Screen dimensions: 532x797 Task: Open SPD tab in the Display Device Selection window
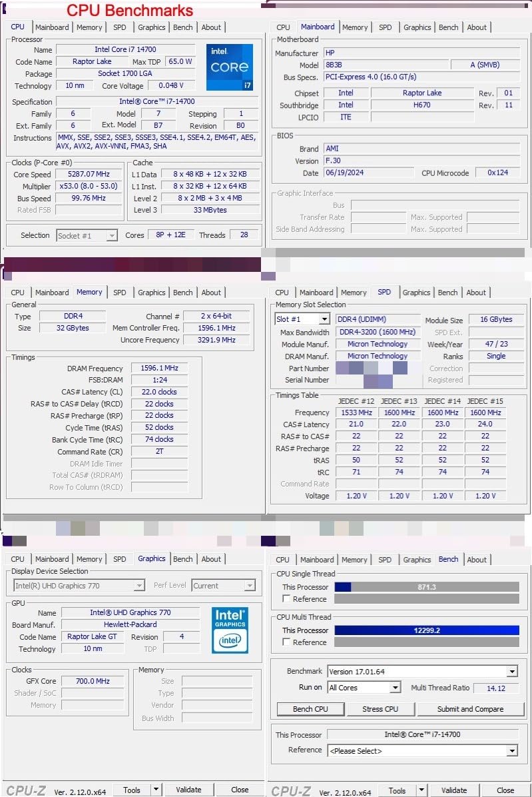tap(120, 559)
